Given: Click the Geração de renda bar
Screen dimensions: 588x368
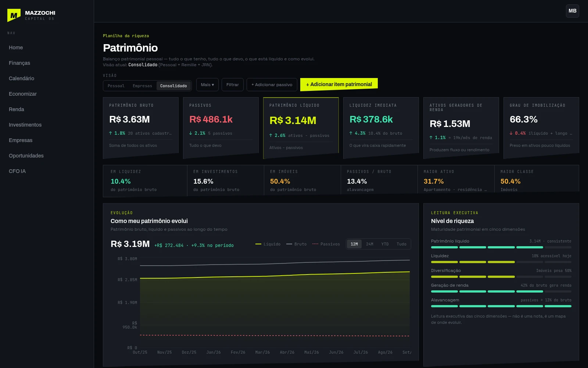Looking at the screenshot, I should coord(501,291).
